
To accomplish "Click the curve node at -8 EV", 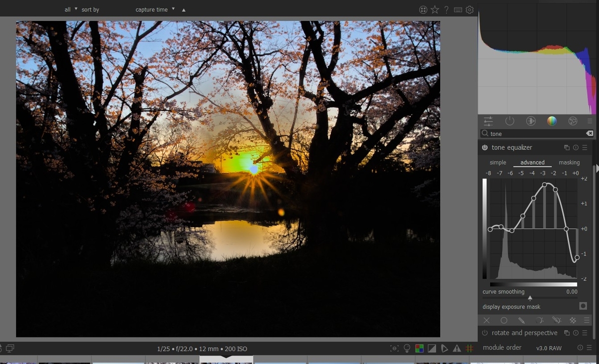I will tap(490, 229).
